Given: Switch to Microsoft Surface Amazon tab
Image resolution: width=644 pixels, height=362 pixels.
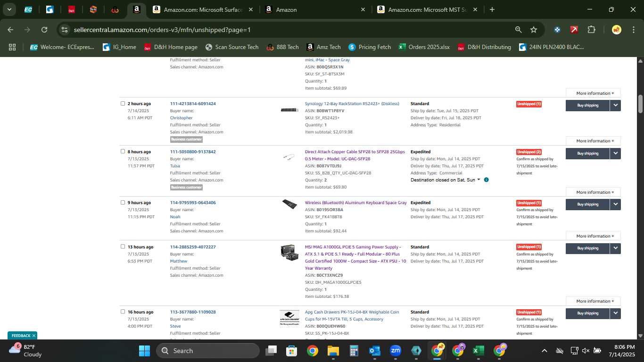Looking at the screenshot, I should 203,9.
